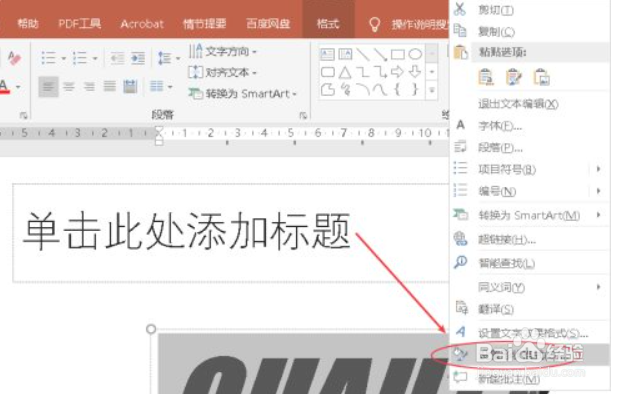
Task: Toggle right text alignment
Action: click(89, 87)
